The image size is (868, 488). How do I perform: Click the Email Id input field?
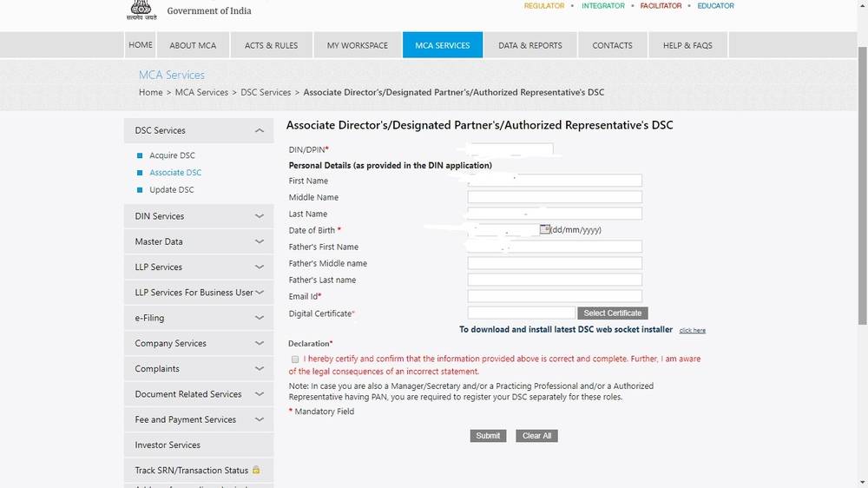click(x=555, y=296)
